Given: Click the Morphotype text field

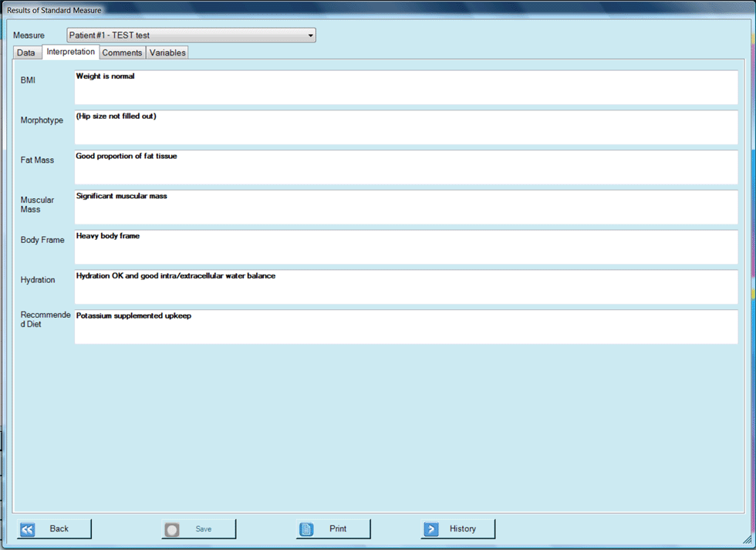Looking at the screenshot, I should coord(406,127).
